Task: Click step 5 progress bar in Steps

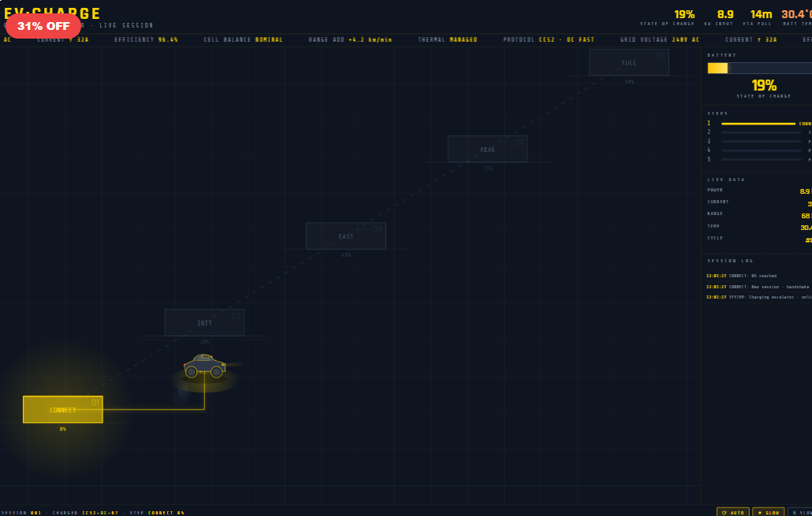Action: [760, 160]
